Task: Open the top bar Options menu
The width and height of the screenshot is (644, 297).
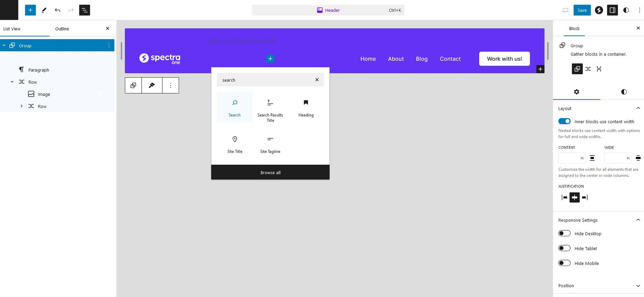Action: 639,10
